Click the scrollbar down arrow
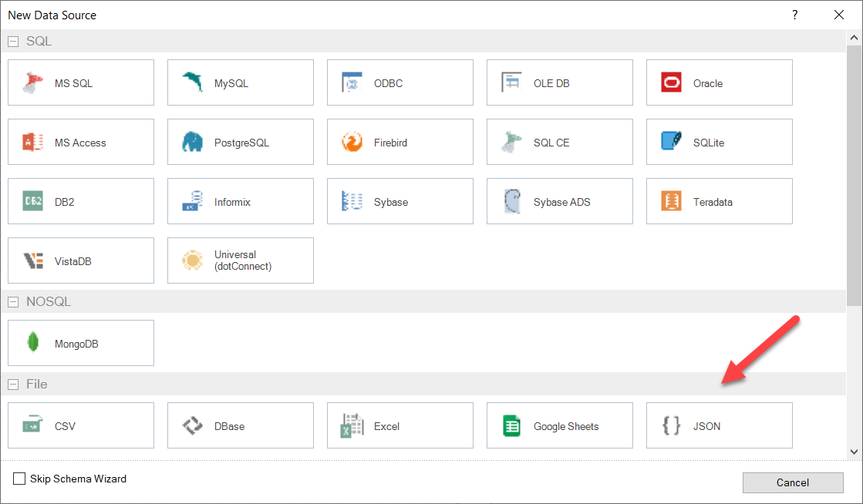The height and width of the screenshot is (504, 863). pyautogui.click(x=854, y=452)
